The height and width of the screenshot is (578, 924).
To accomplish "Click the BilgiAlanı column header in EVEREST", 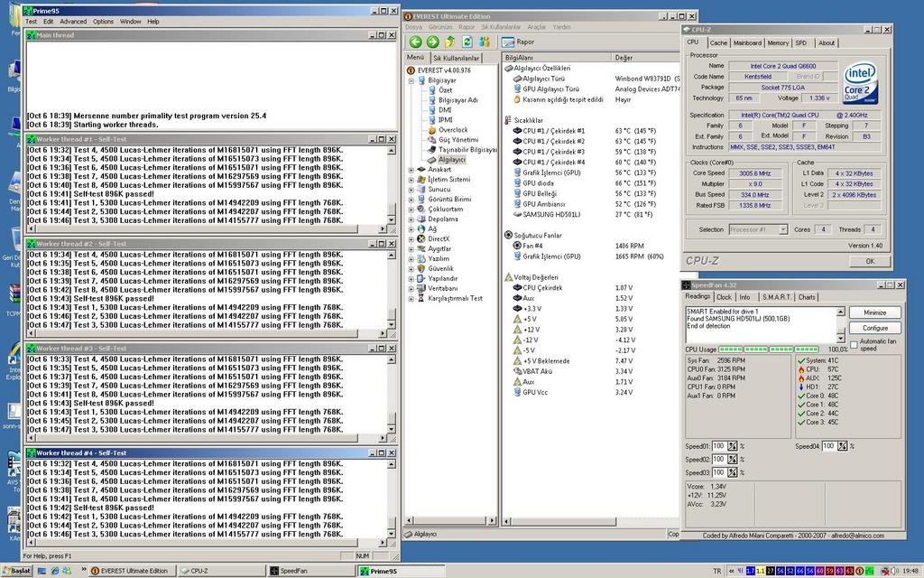I will click(x=556, y=58).
